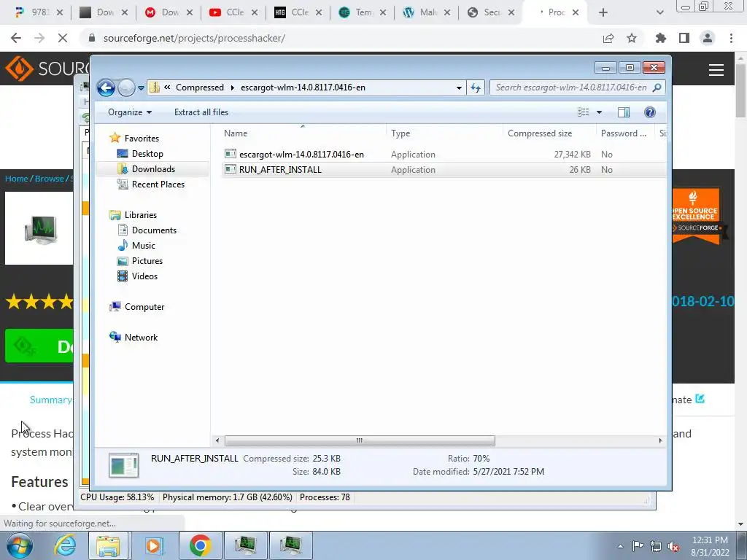Open Desktop in navigation pane

[147, 154]
